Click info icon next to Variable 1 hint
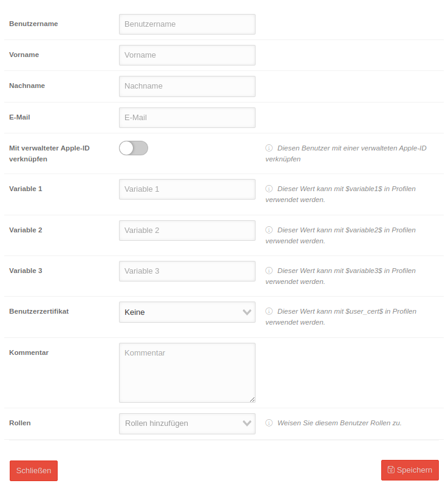The image size is (448, 489). [269, 189]
